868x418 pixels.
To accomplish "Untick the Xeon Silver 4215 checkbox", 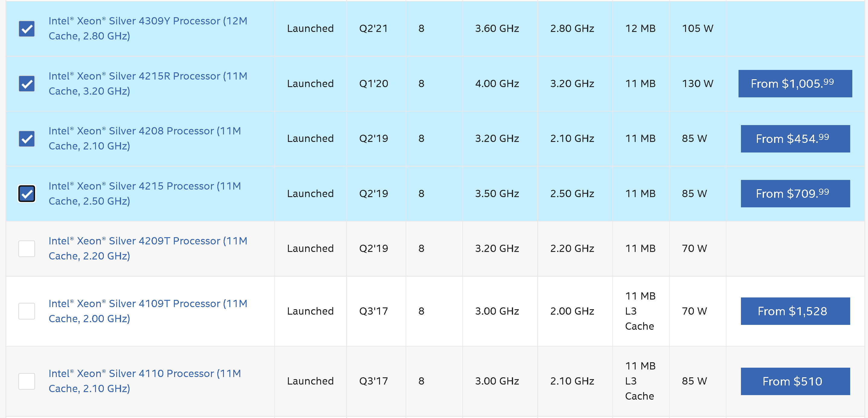I will point(27,193).
